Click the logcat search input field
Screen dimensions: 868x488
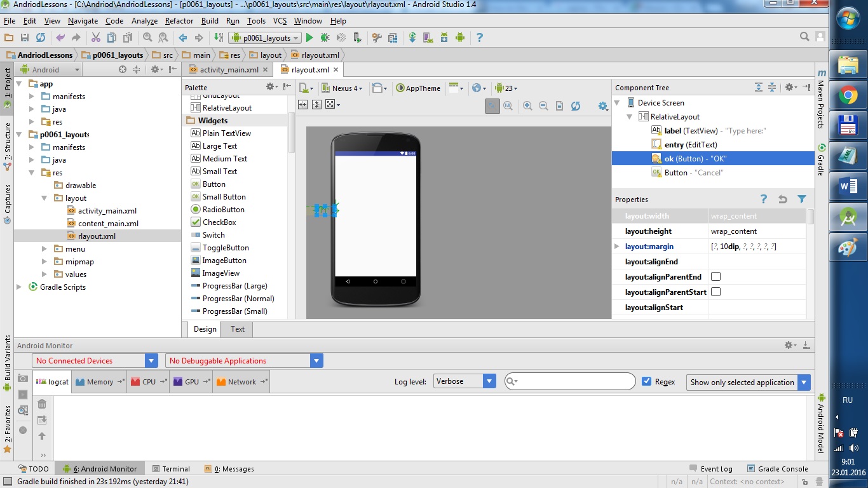tap(570, 381)
